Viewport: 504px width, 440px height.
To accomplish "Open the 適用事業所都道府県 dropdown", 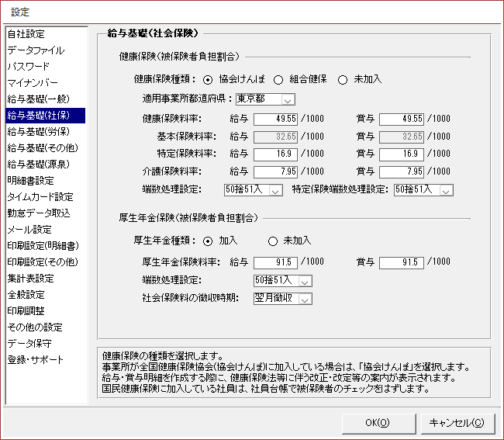I will click(x=287, y=99).
